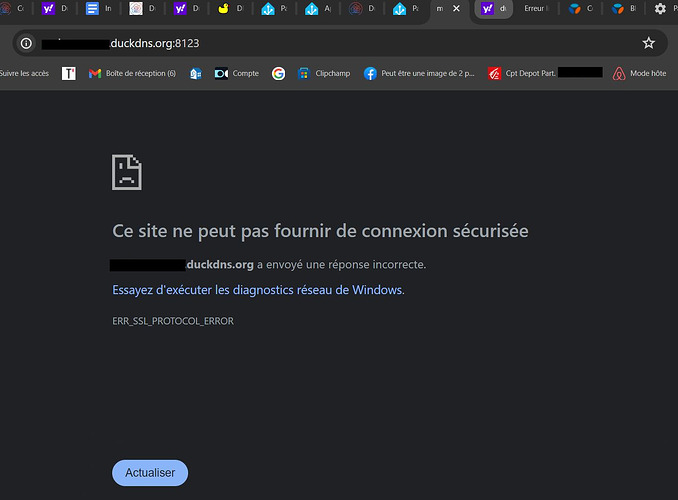Open Suivre les accès bookmark

[24, 74]
